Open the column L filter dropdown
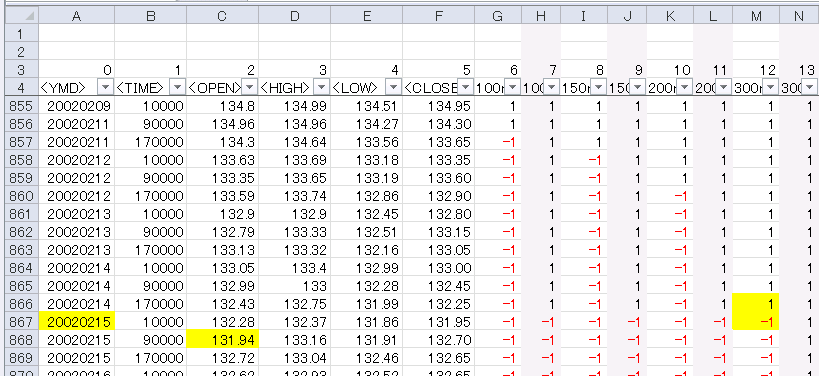The image size is (819, 376). (x=724, y=87)
